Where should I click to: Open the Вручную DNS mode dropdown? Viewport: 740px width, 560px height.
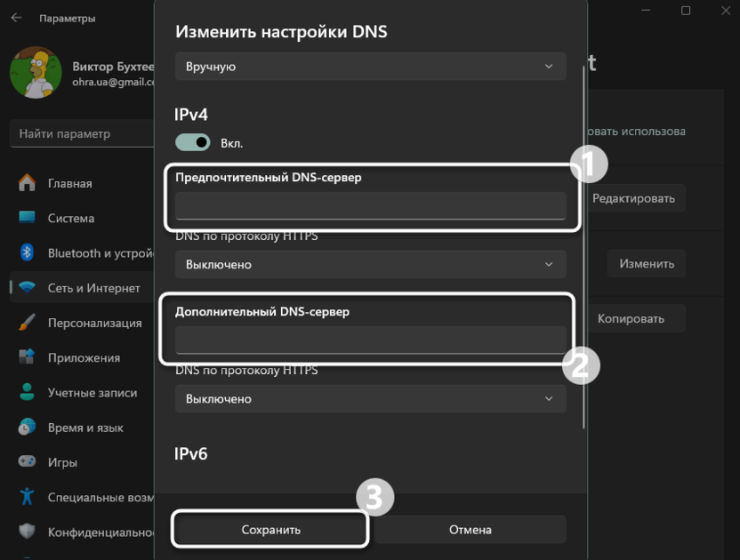point(370,66)
